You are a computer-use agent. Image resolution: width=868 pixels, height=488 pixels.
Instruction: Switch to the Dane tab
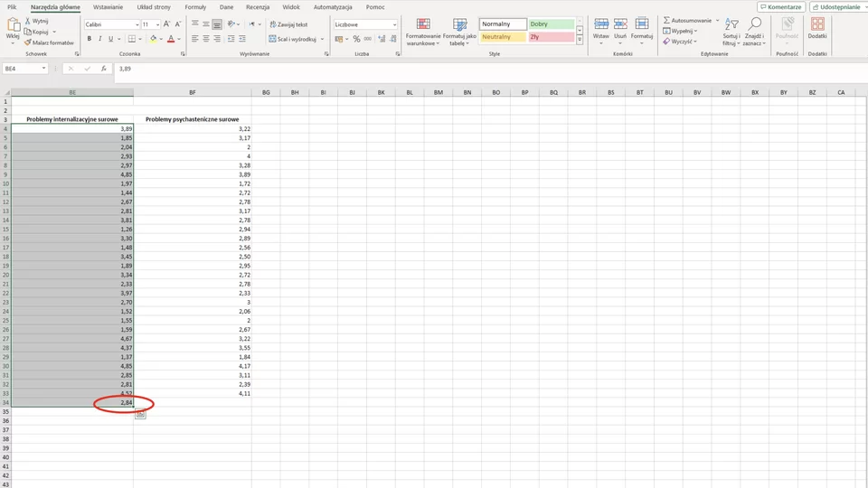pyautogui.click(x=226, y=7)
